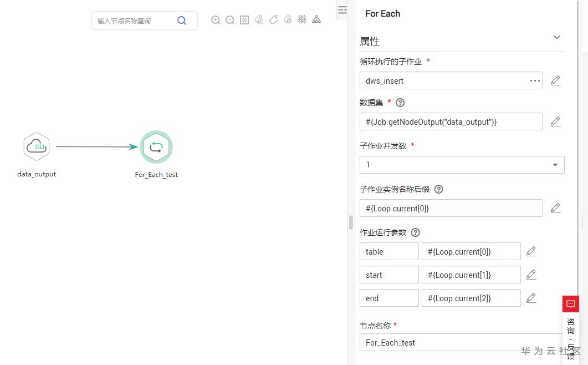Open the dataset expression editor pencil
The image size is (588, 365).
click(x=555, y=121)
